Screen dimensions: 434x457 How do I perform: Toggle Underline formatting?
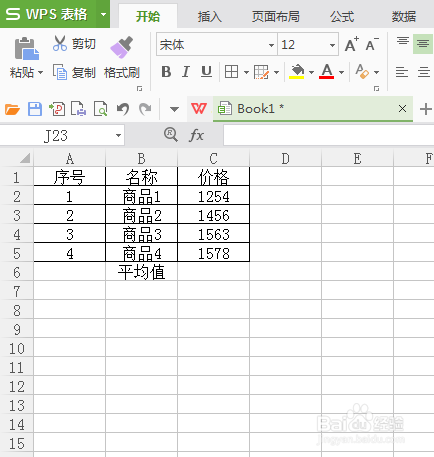[x=206, y=72]
